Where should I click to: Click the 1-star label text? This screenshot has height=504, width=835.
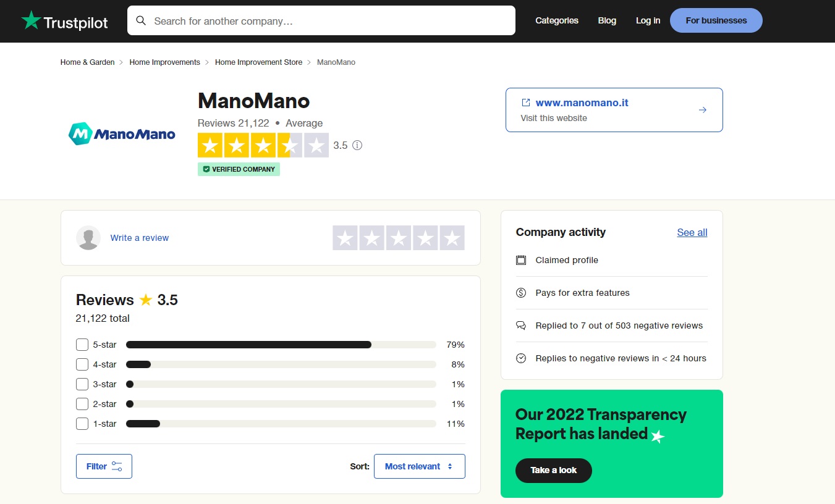[x=105, y=424]
